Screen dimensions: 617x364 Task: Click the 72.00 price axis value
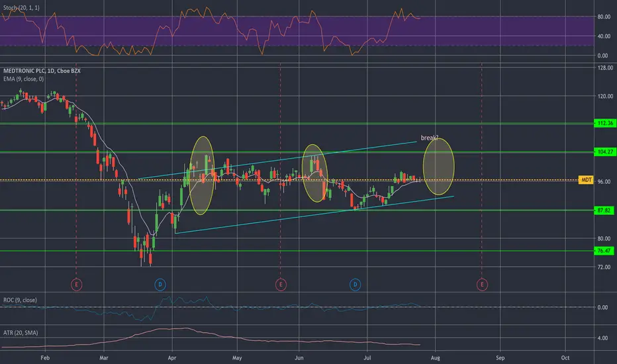point(604,267)
